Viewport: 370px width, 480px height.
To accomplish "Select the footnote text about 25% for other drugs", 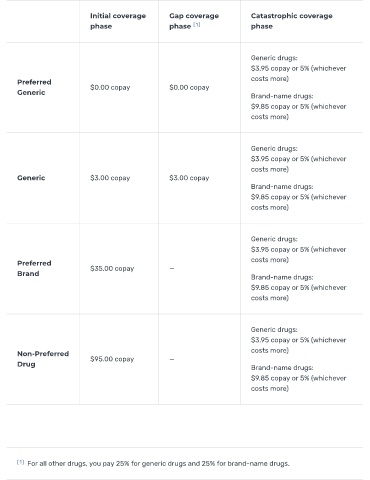I will click(x=158, y=464).
